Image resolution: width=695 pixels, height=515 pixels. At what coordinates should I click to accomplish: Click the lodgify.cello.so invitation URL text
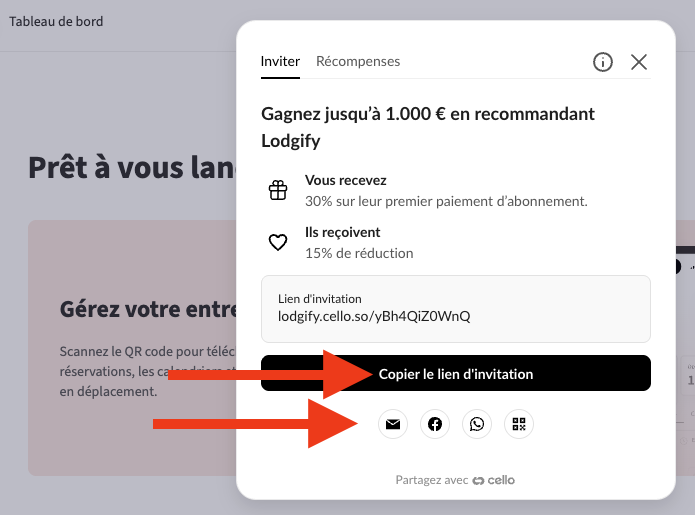[x=374, y=316]
